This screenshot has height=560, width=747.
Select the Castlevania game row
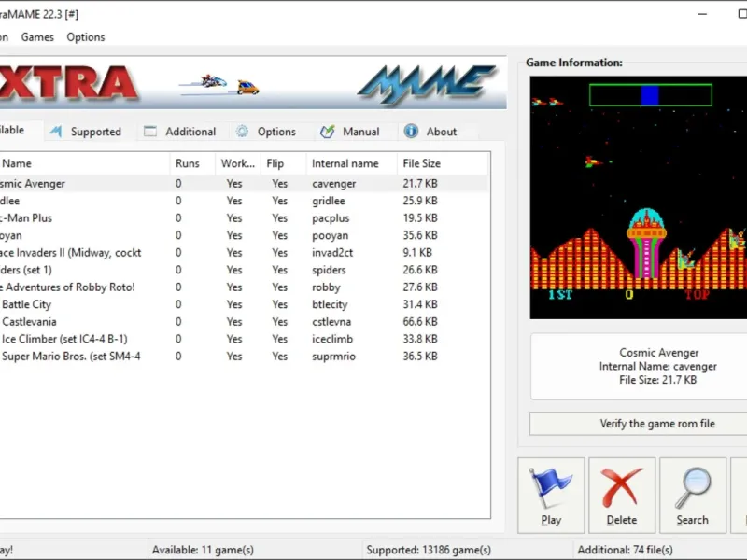pyautogui.click(x=244, y=321)
